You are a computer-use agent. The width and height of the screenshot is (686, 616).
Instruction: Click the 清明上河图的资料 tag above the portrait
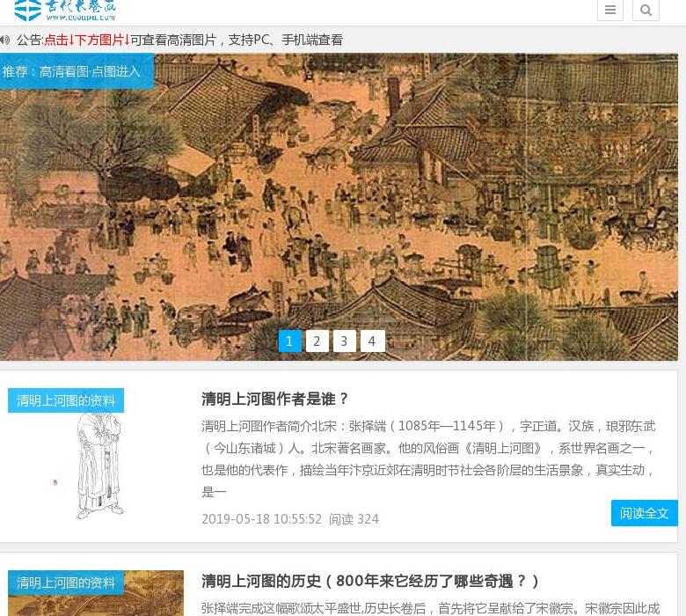pyautogui.click(x=66, y=400)
